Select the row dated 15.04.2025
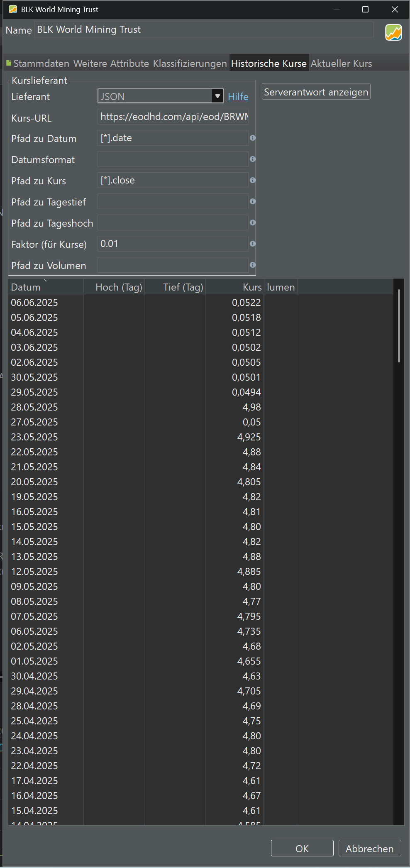 click(x=201, y=811)
